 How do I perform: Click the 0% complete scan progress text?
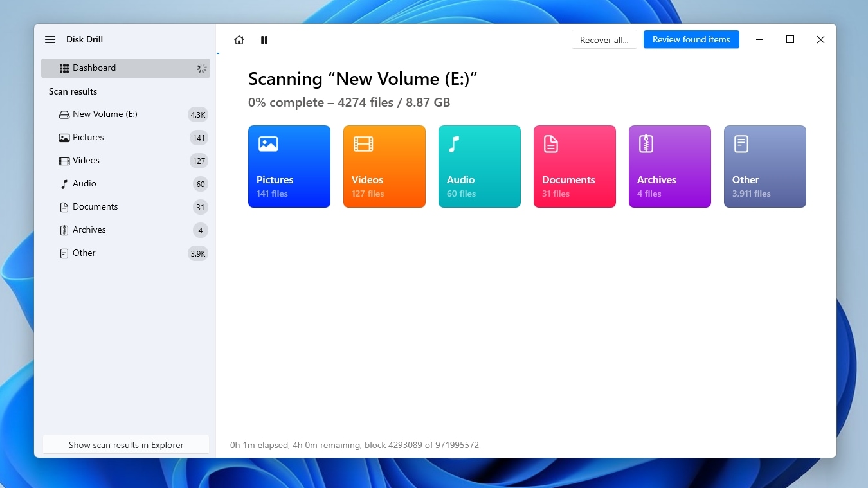pyautogui.click(x=348, y=102)
